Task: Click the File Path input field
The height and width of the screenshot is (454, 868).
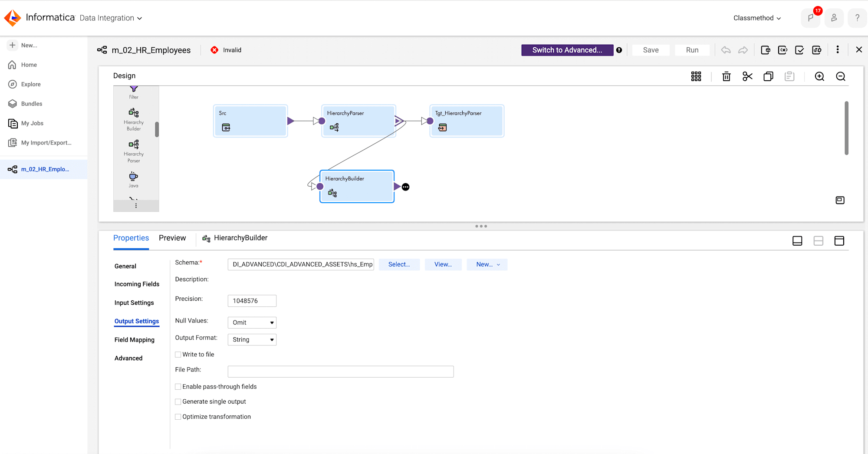Action: coord(341,372)
